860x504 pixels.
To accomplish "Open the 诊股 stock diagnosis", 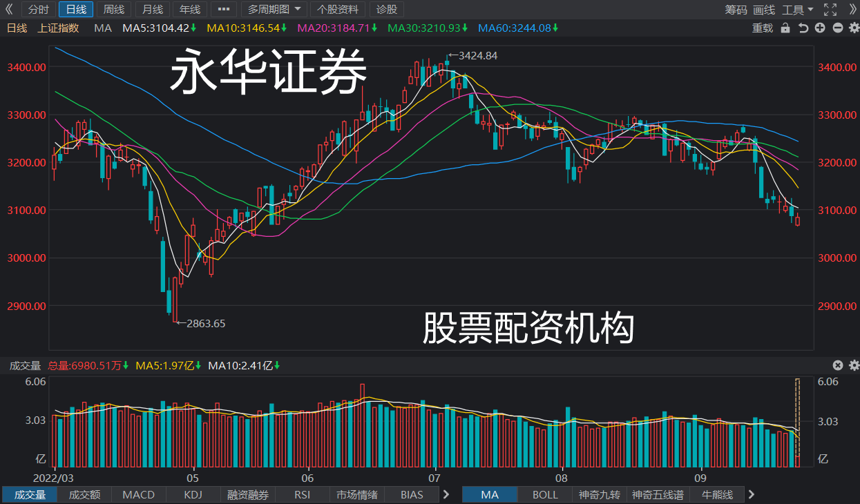I will coord(387,10).
